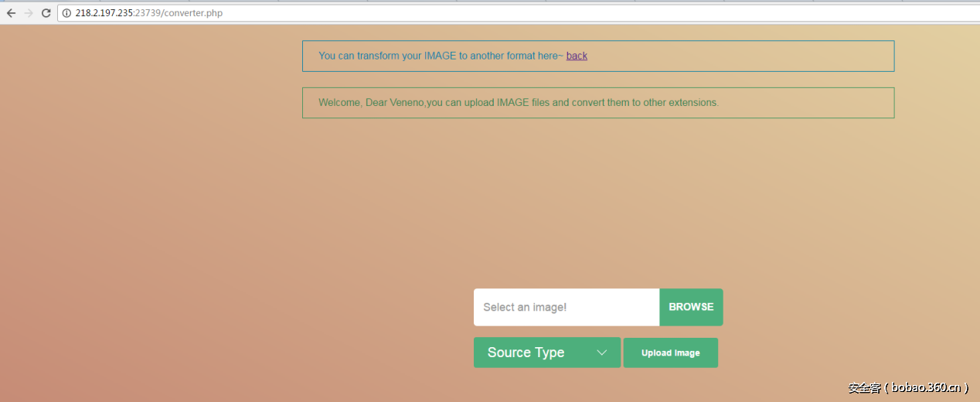Click the browser forward arrow
This screenshot has width=980, height=402.
[29, 13]
